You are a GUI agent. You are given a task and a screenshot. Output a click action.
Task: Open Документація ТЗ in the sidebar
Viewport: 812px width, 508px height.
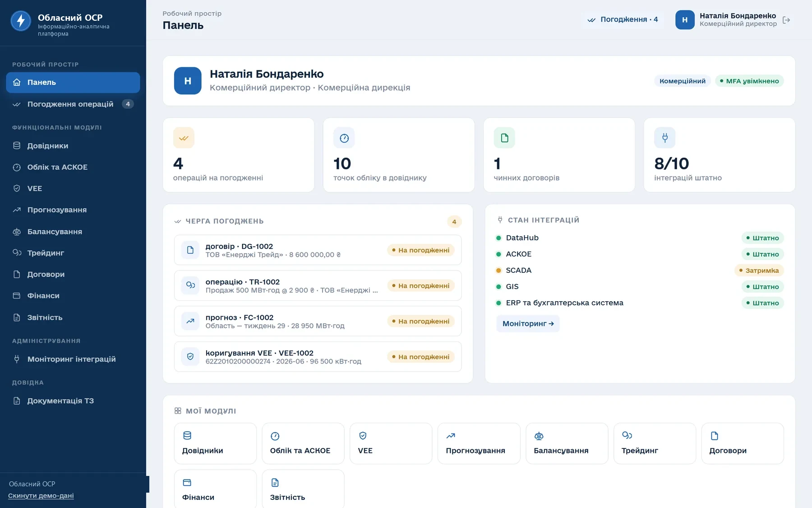click(73, 401)
